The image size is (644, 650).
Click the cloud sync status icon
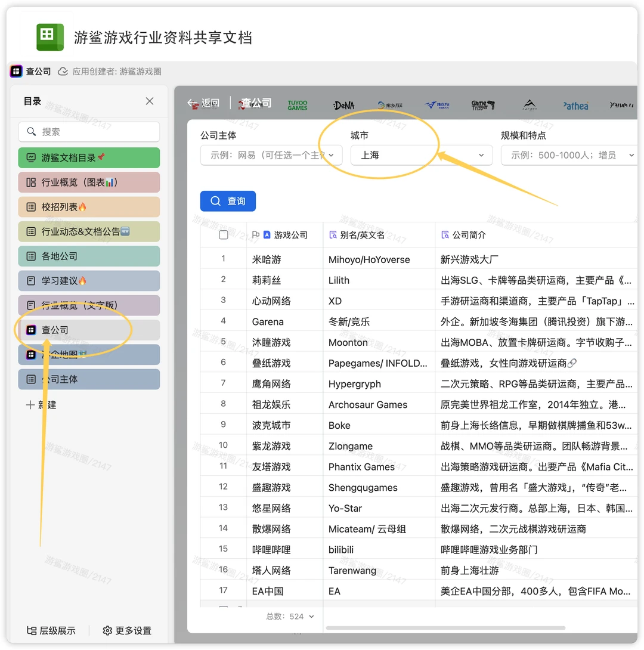[x=63, y=72]
